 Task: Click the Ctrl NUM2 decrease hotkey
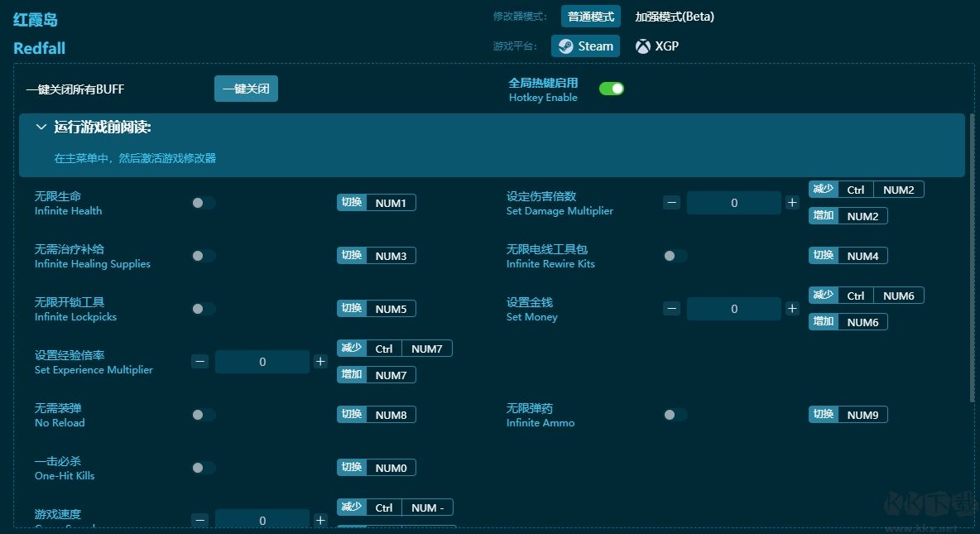867,190
